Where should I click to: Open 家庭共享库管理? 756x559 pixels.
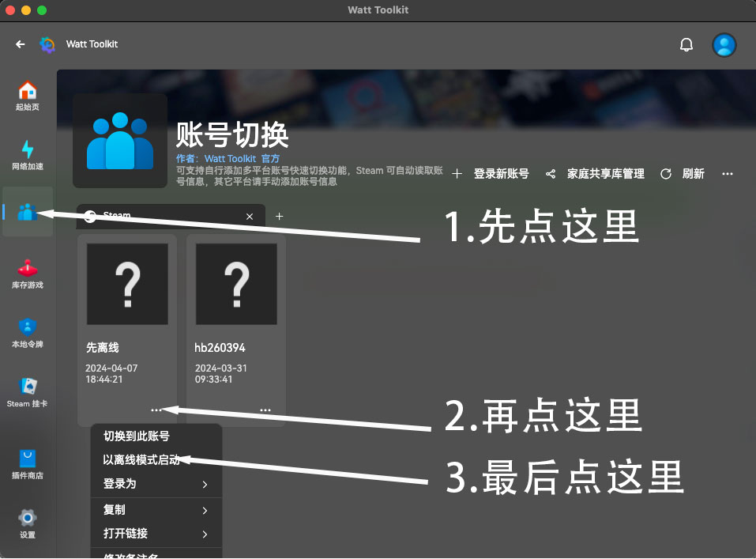point(595,174)
